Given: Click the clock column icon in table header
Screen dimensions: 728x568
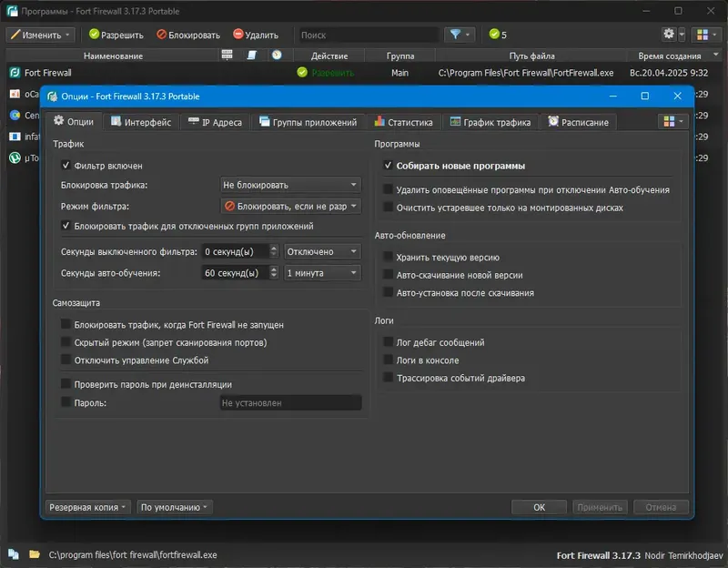Looking at the screenshot, I should (x=277, y=55).
